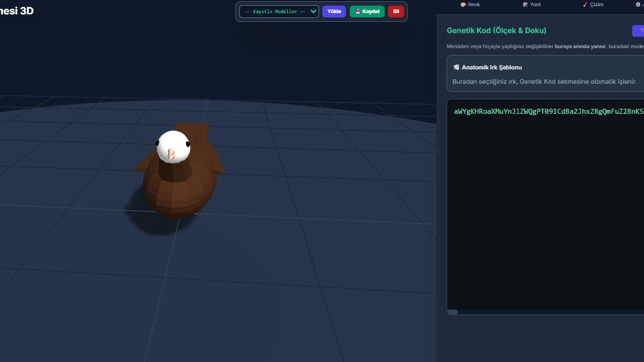
Task: Click the floppy disk icon in Kaydet
Action: click(358, 11)
